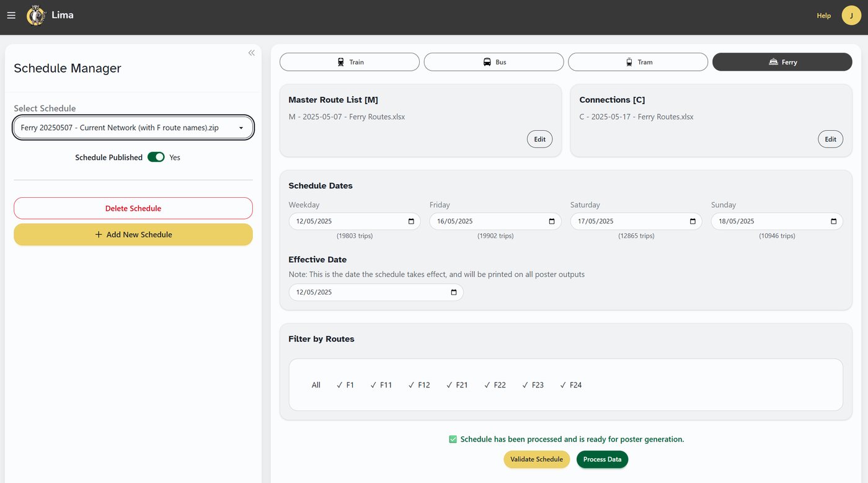
Task: Click Add New Schedule button
Action: (x=133, y=234)
